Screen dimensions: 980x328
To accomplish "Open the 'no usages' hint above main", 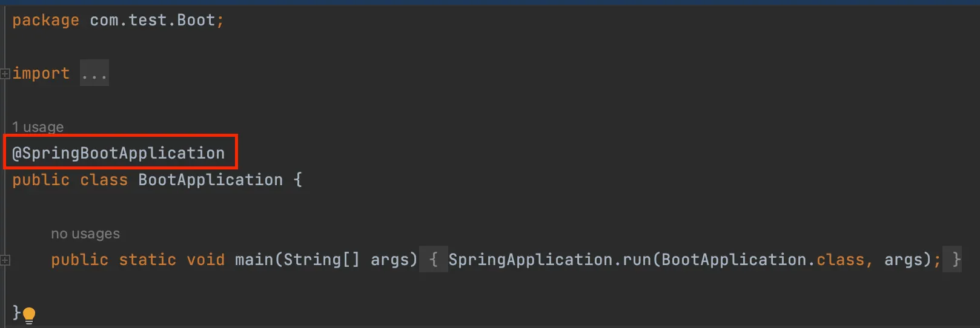I will pos(85,234).
